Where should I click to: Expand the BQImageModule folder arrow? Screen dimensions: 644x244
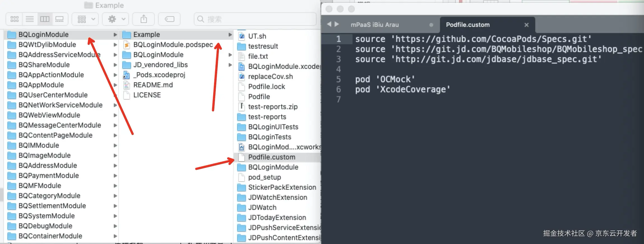(115, 156)
